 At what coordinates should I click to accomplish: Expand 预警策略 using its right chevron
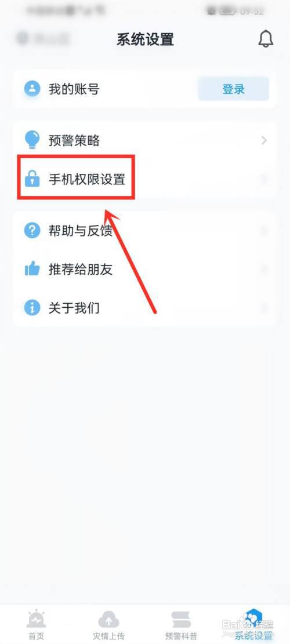pyautogui.click(x=264, y=140)
